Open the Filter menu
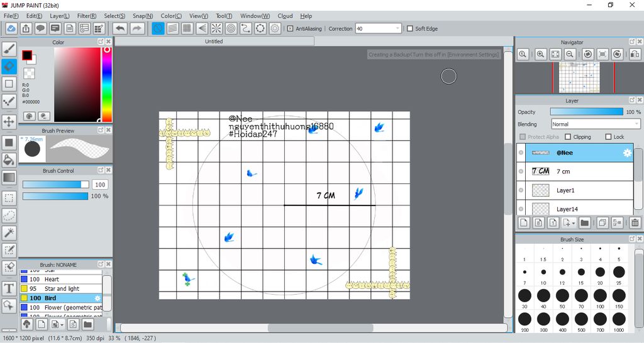 click(87, 16)
